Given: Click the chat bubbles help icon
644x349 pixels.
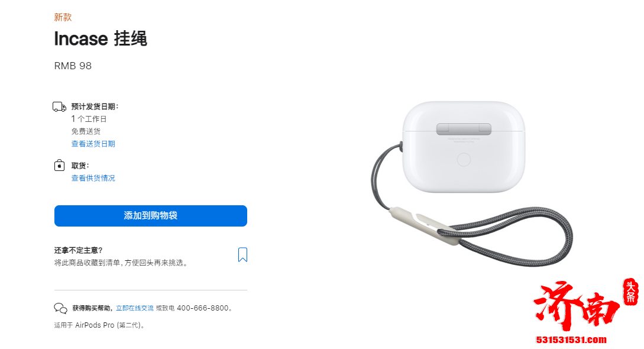Looking at the screenshot, I should point(60,308).
